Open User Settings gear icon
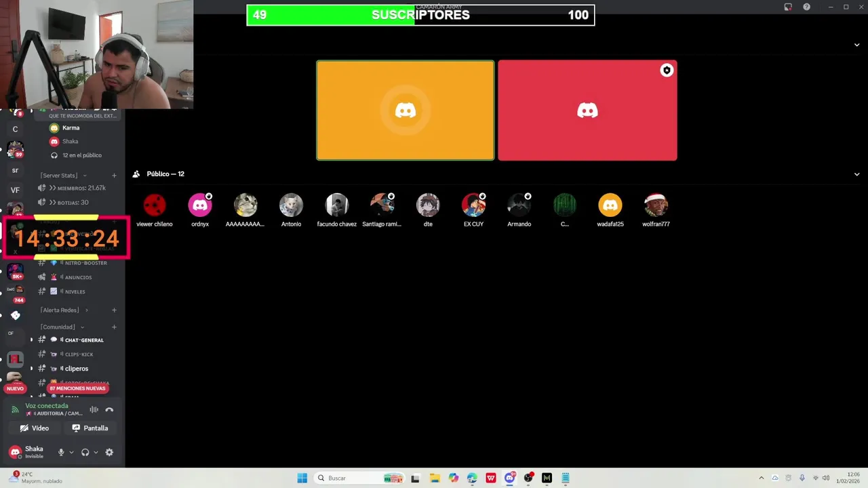 click(109, 452)
